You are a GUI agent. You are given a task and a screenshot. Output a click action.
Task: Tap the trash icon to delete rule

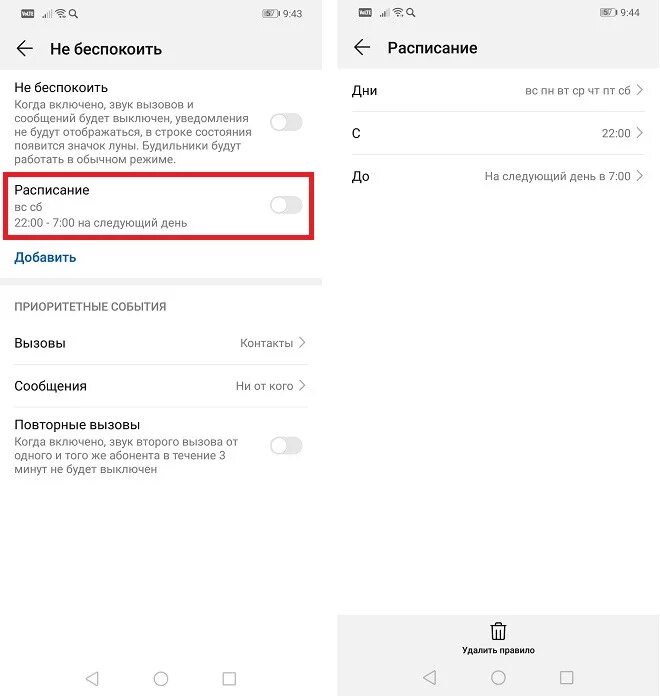click(x=498, y=631)
